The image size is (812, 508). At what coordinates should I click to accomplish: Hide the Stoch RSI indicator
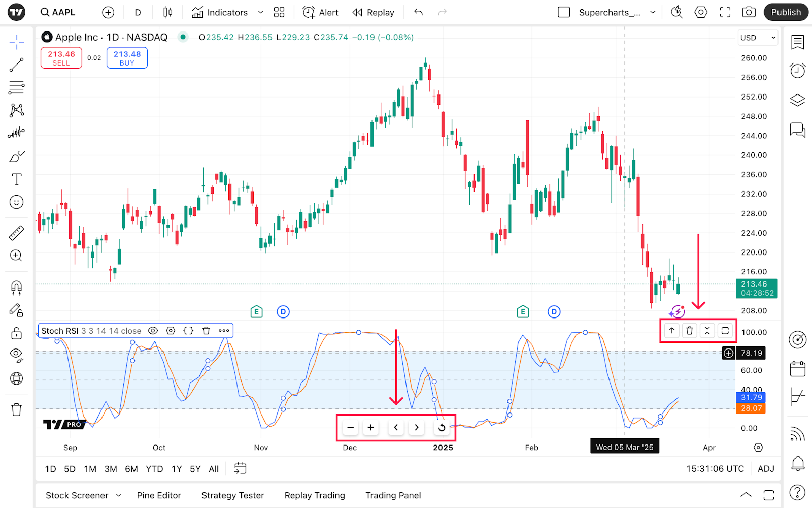click(x=153, y=331)
